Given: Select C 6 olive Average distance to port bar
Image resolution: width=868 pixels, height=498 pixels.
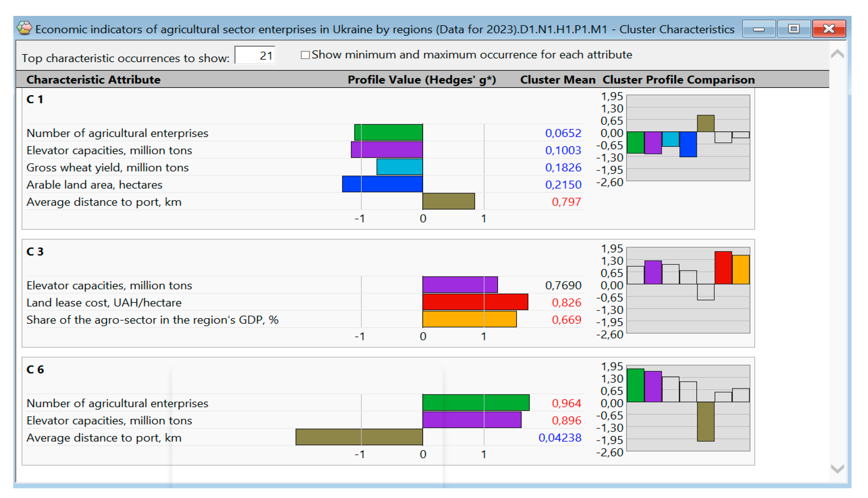Looking at the screenshot, I should (x=359, y=437).
